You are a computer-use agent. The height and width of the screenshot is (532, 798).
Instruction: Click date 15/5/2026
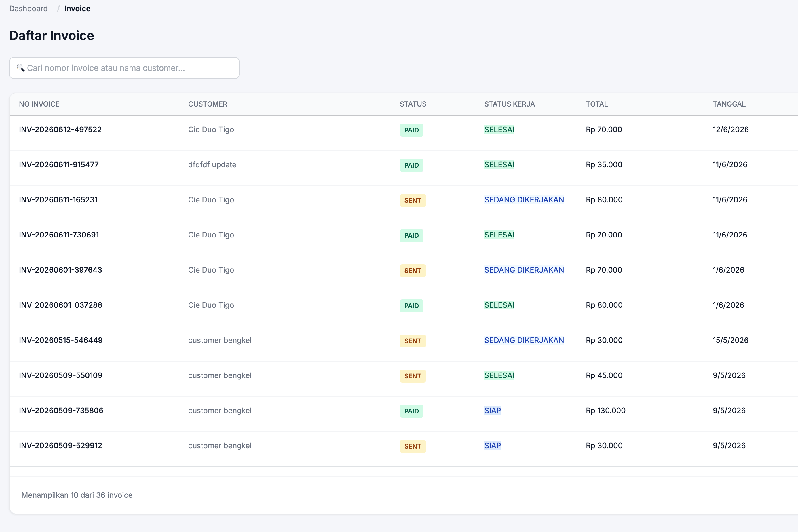[x=730, y=340]
